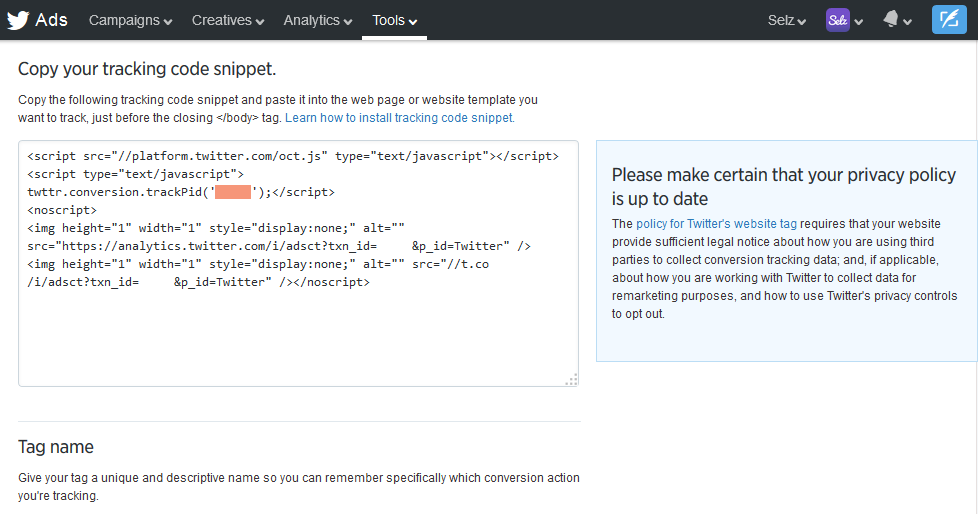Open "Learn how to install tracking code snippet" link
The image size is (978, 514).
click(400, 117)
